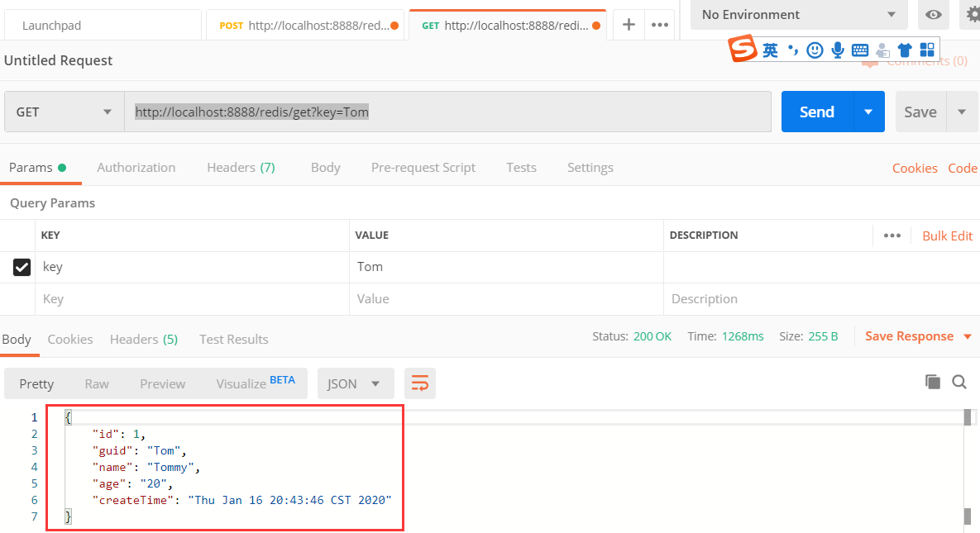
Task: Uncheck the 'key' query param checkbox
Action: (x=22, y=267)
